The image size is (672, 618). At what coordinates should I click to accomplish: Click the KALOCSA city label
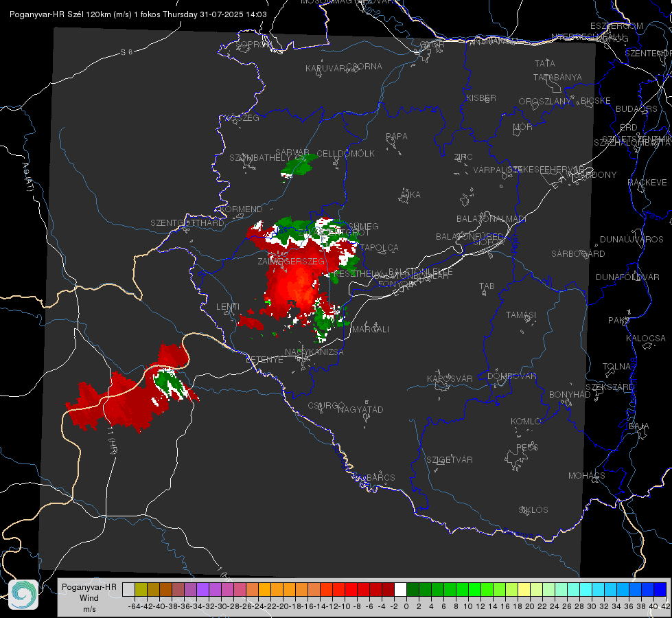coord(645,338)
